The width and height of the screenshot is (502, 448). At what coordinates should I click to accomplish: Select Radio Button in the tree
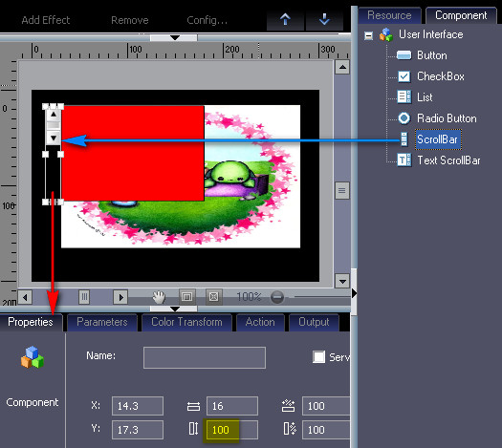447,118
